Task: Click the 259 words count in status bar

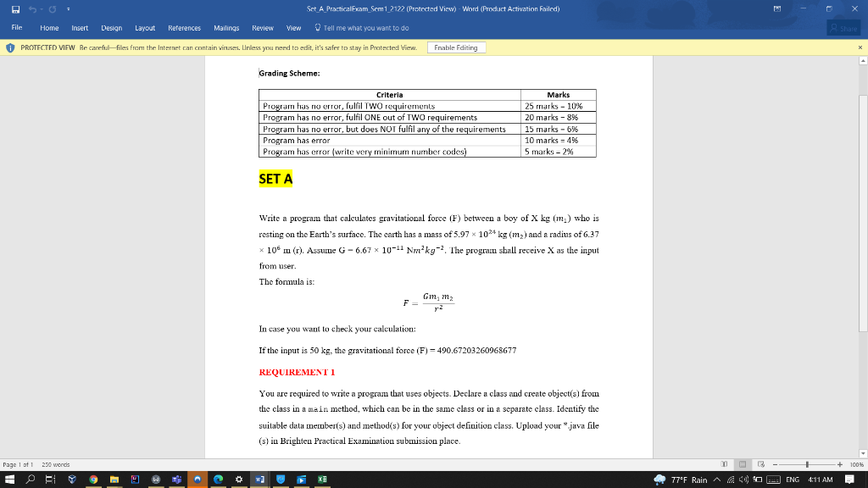Action: pyautogui.click(x=56, y=465)
